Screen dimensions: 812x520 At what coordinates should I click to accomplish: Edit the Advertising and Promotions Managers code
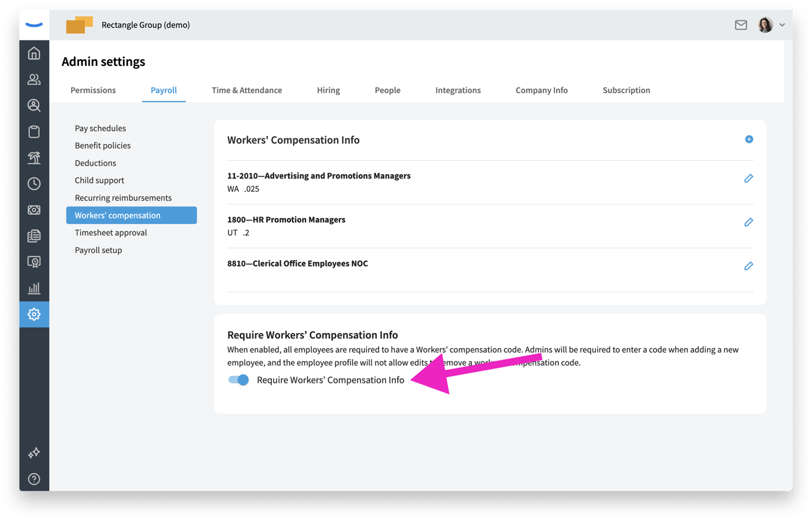(x=748, y=179)
